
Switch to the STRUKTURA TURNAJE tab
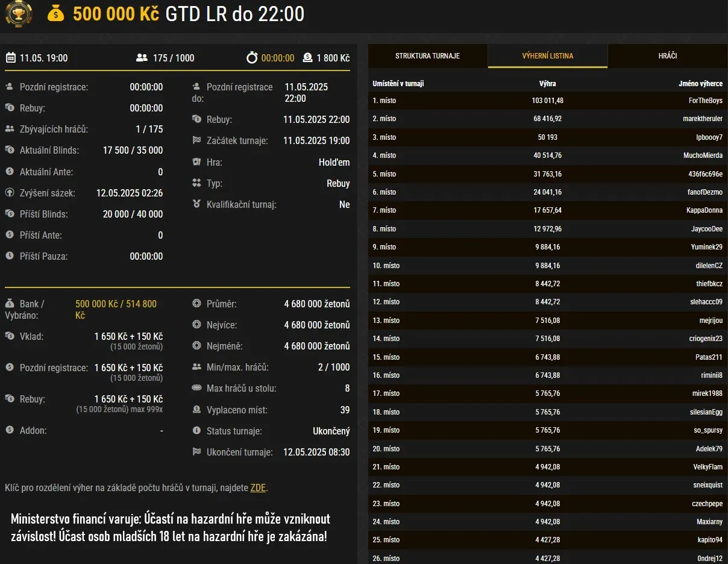click(426, 55)
